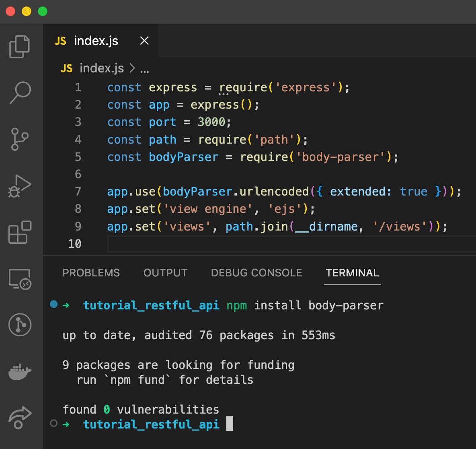Click the terminal cursor at last prompt

click(x=230, y=424)
